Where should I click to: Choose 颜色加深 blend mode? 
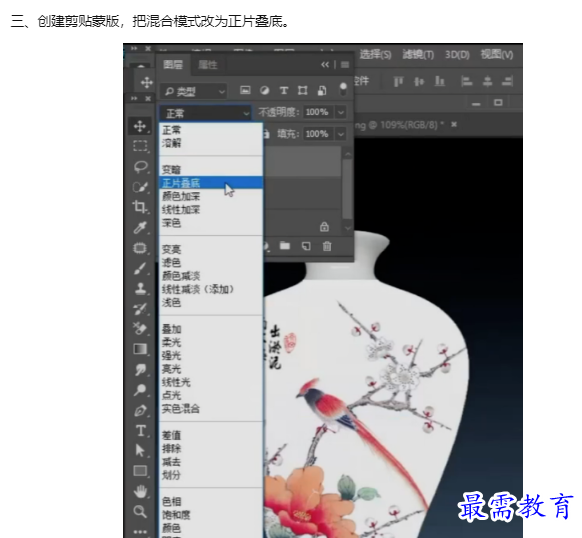[211, 196]
